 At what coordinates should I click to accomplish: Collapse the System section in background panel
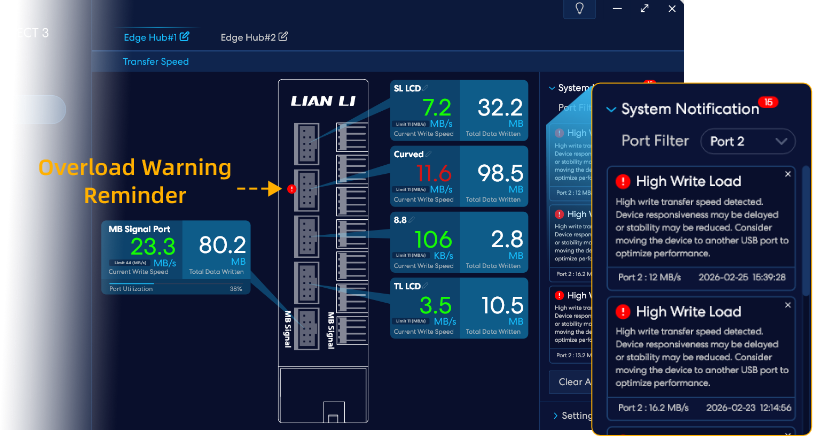click(x=552, y=88)
